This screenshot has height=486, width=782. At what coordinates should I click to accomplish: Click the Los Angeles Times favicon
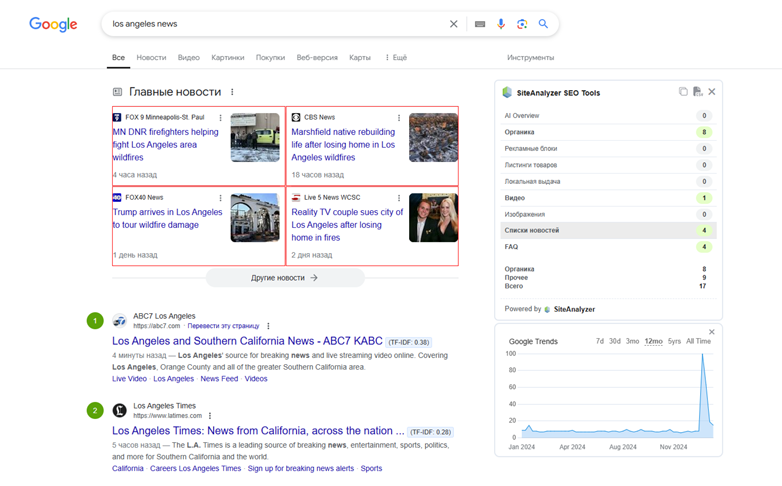119,411
